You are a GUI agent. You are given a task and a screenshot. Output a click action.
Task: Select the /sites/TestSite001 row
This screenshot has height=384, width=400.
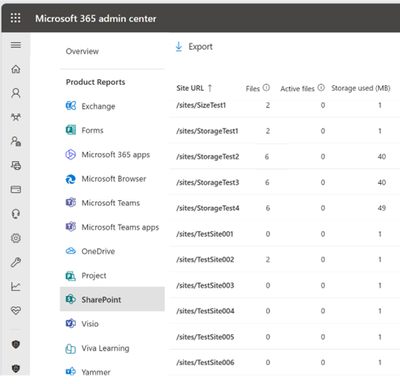[285, 234]
